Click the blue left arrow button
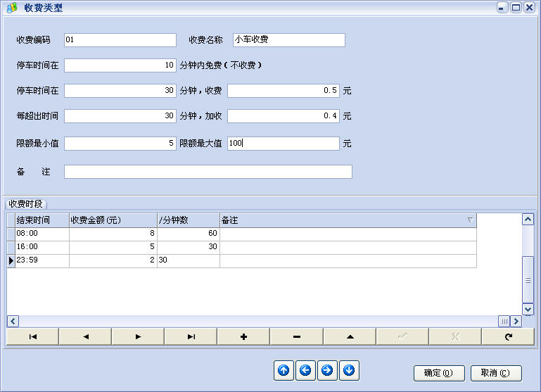541x392 pixels. [305, 370]
